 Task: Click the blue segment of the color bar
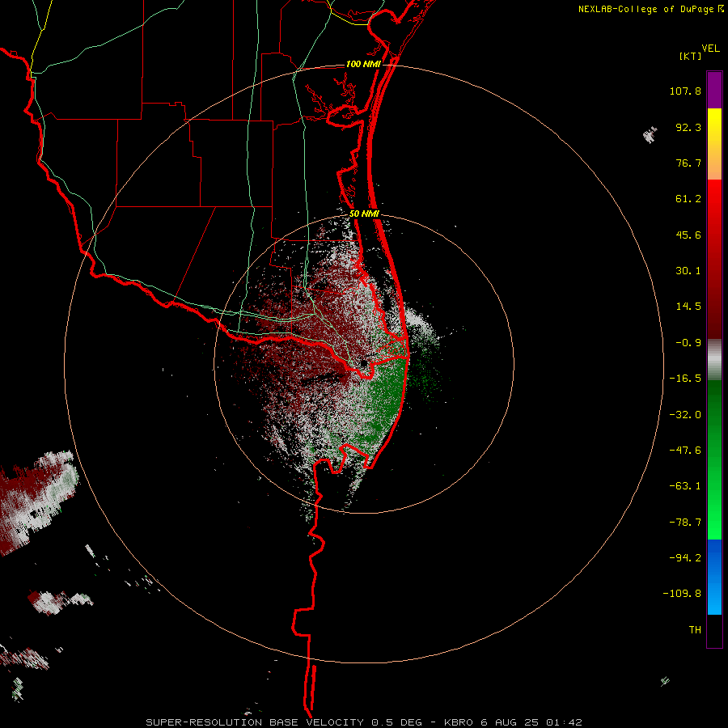[x=714, y=577]
